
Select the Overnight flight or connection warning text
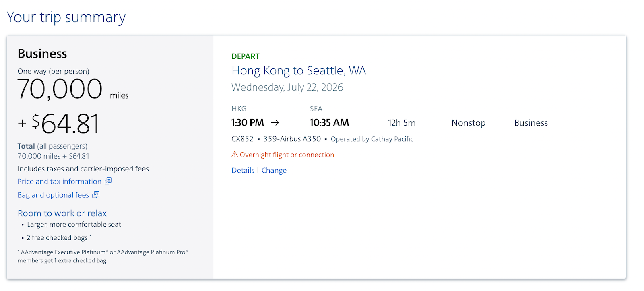[287, 155]
